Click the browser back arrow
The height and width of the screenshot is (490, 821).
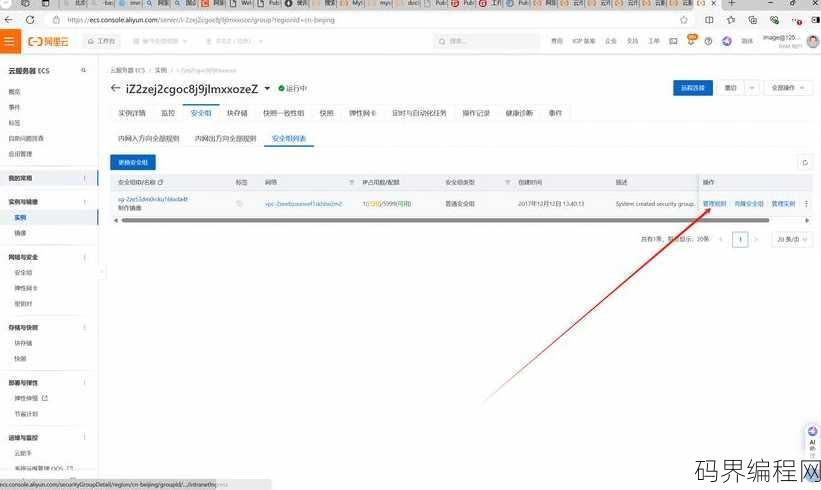coord(8,20)
